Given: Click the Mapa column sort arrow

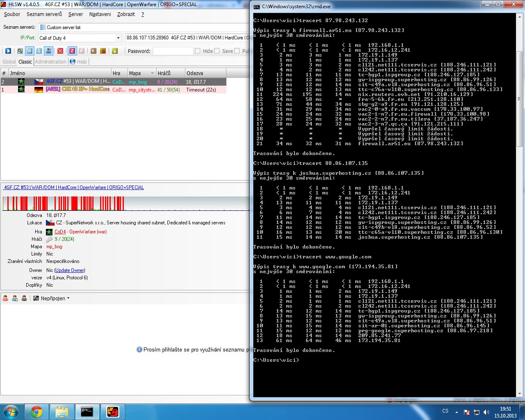Looking at the screenshot, I should 153,73.
